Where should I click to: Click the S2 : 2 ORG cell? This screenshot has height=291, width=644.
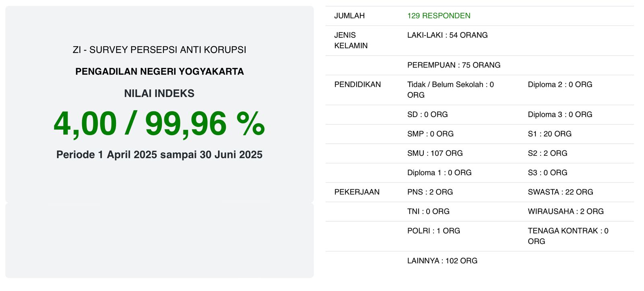547,153
